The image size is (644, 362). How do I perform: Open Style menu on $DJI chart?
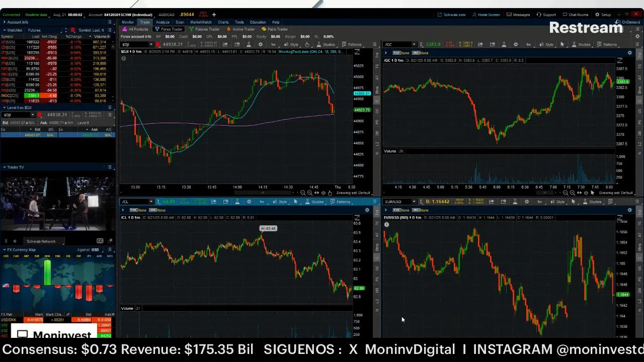291,44
